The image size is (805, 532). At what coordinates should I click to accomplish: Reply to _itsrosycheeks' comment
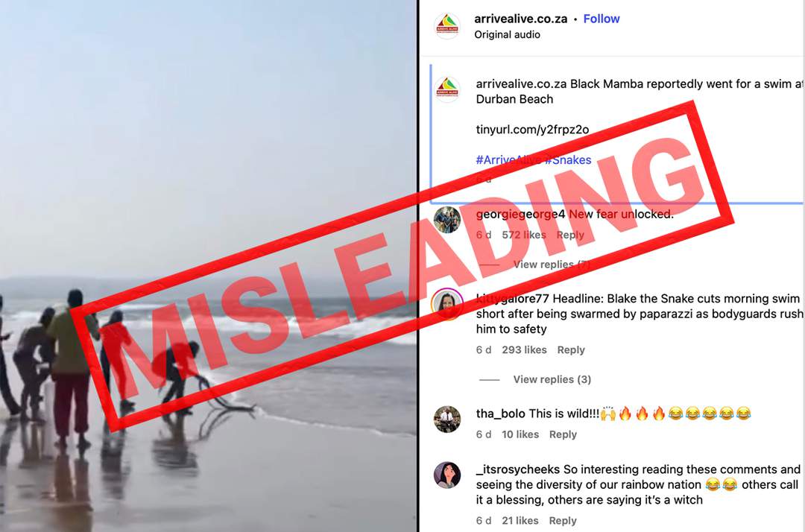click(x=563, y=521)
